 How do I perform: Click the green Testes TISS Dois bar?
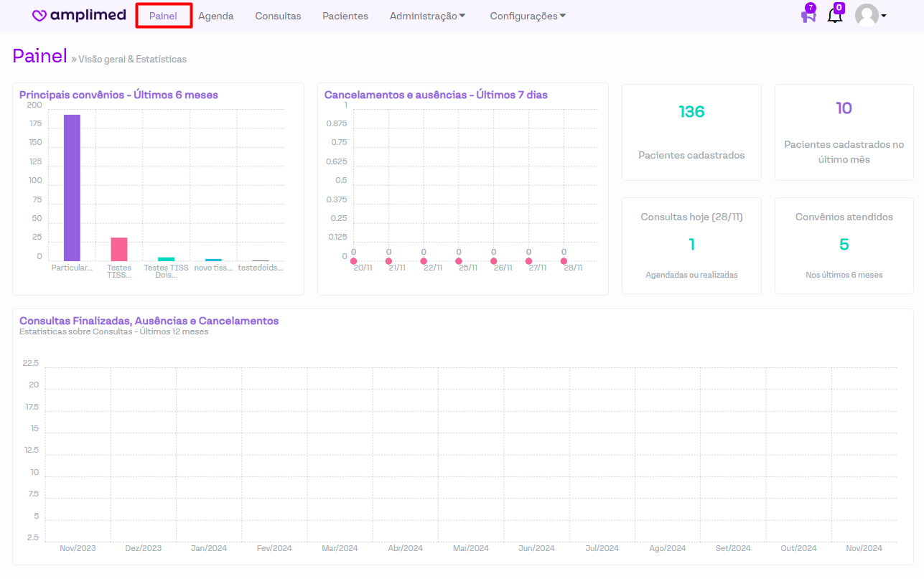pos(167,259)
